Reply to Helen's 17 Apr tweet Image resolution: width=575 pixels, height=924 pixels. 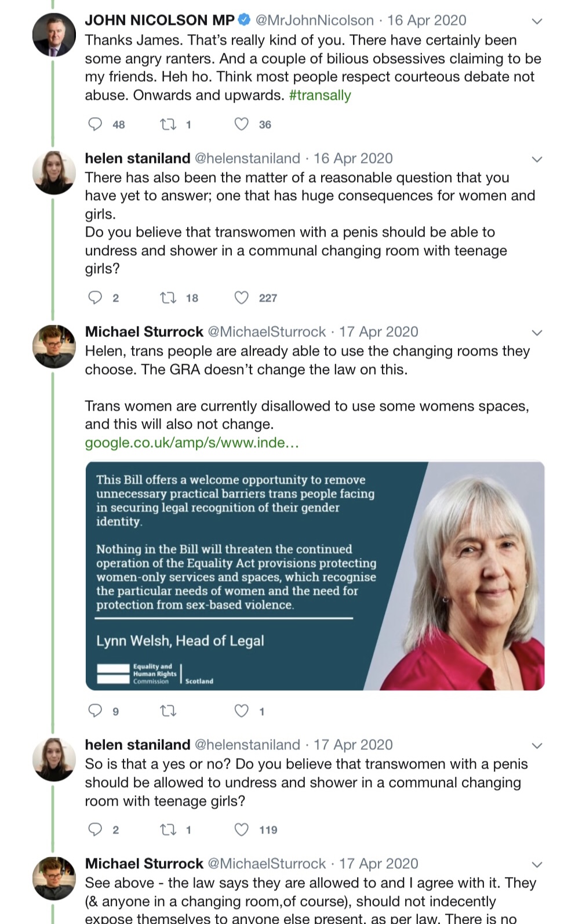95,829
